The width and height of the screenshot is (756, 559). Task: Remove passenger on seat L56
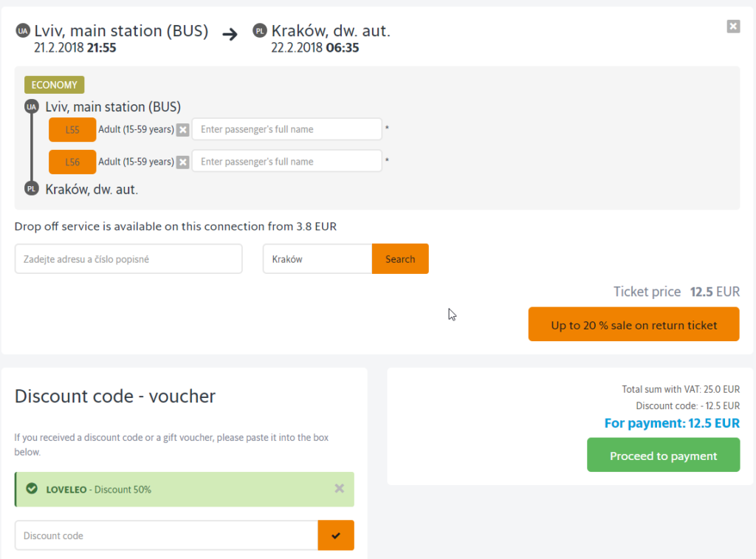click(183, 162)
